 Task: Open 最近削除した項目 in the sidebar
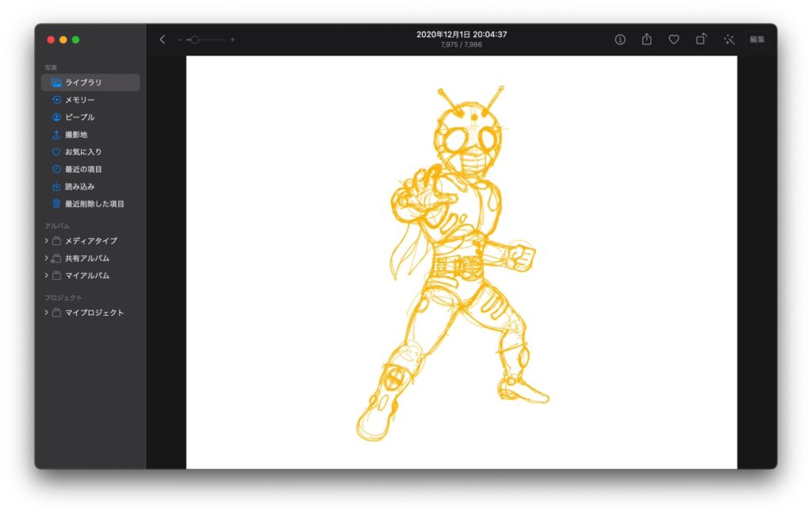click(90, 204)
